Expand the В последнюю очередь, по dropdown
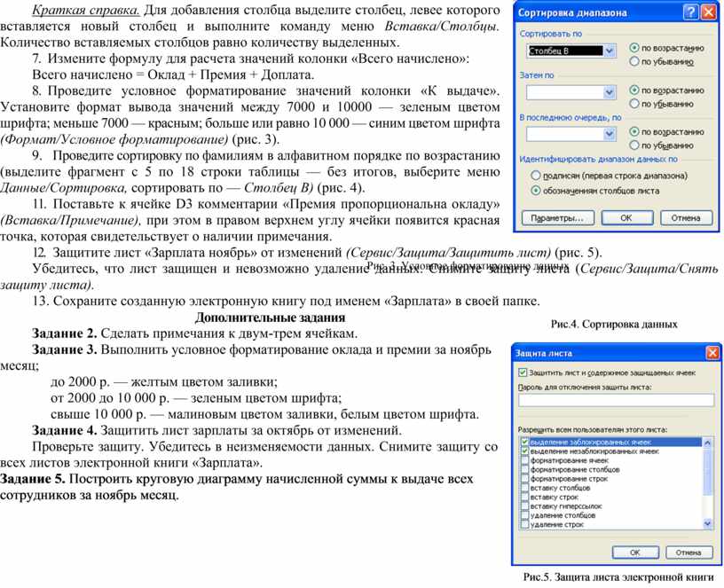This screenshot has width=724, height=588. 610,134
